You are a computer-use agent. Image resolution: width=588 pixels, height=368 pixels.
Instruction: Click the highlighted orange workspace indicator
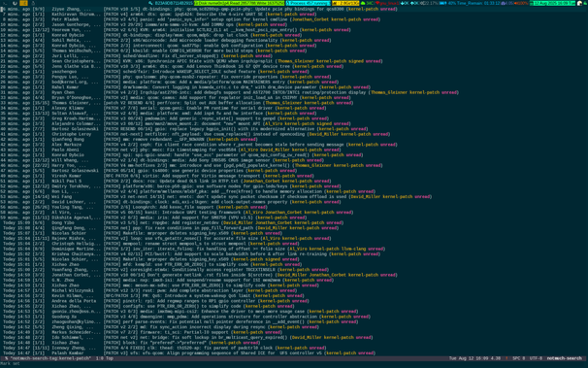(x=23, y=3)
